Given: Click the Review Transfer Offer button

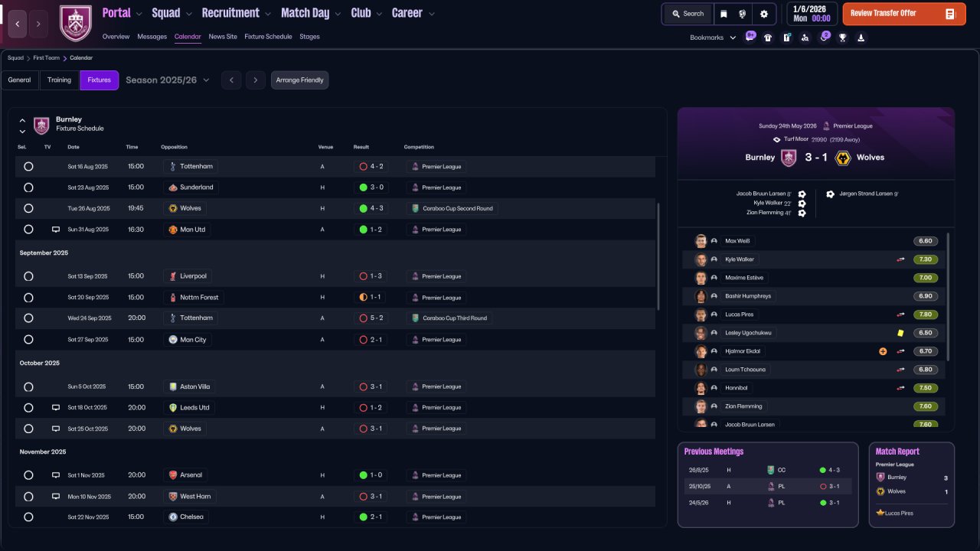Looking at the screenshot, I should [904, 14].
